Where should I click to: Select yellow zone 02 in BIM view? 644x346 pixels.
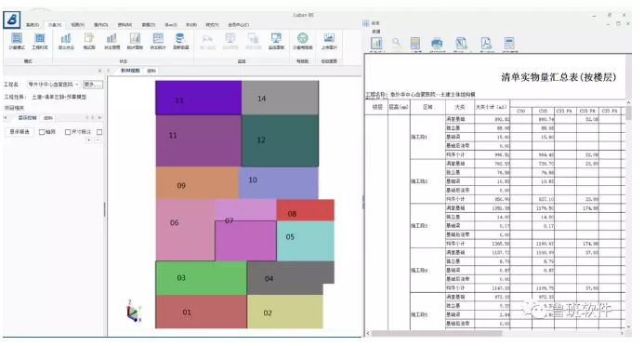pos(285,312)
